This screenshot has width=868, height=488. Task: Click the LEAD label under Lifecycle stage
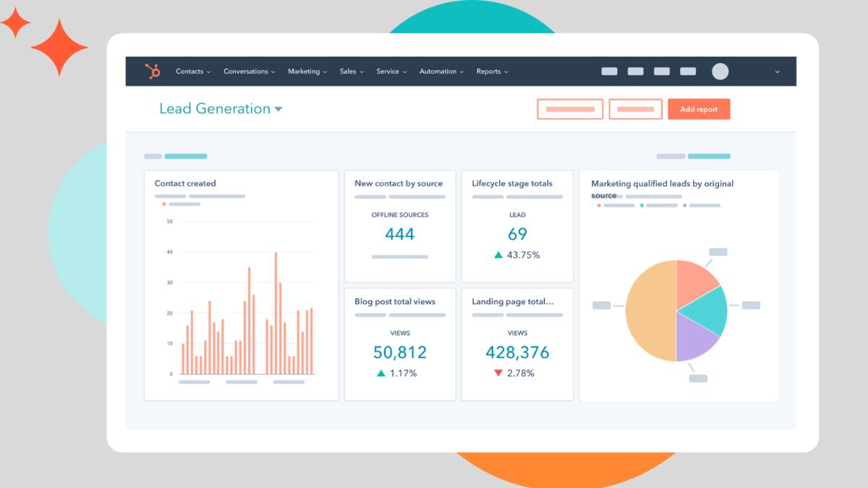[x=517, y=215]
